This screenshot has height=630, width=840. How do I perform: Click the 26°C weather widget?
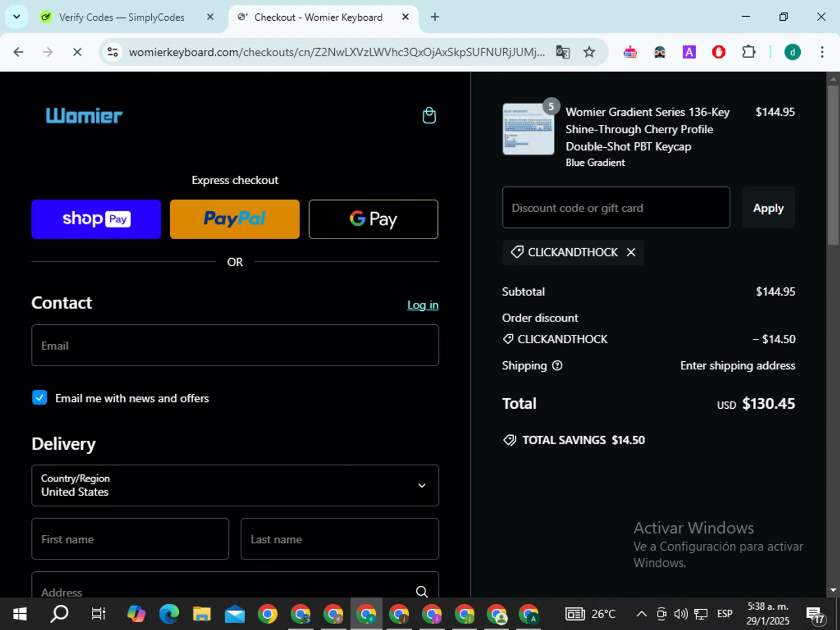590,614
